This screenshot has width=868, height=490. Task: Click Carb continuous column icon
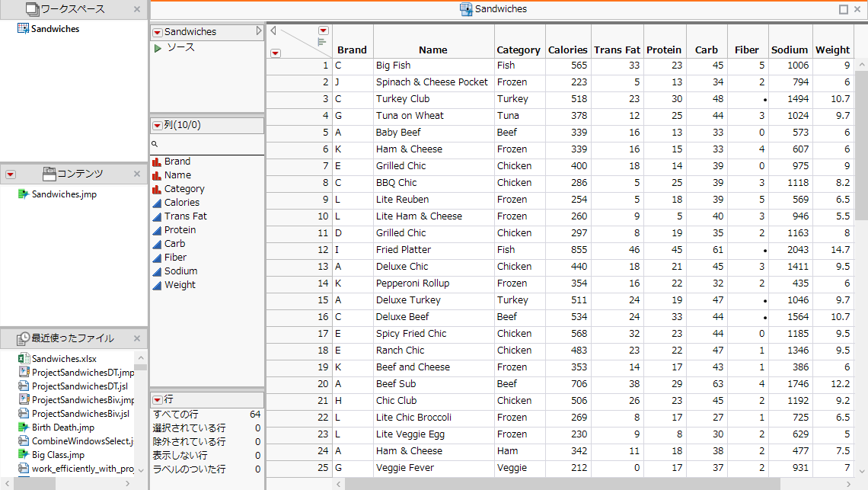[157, 244]
